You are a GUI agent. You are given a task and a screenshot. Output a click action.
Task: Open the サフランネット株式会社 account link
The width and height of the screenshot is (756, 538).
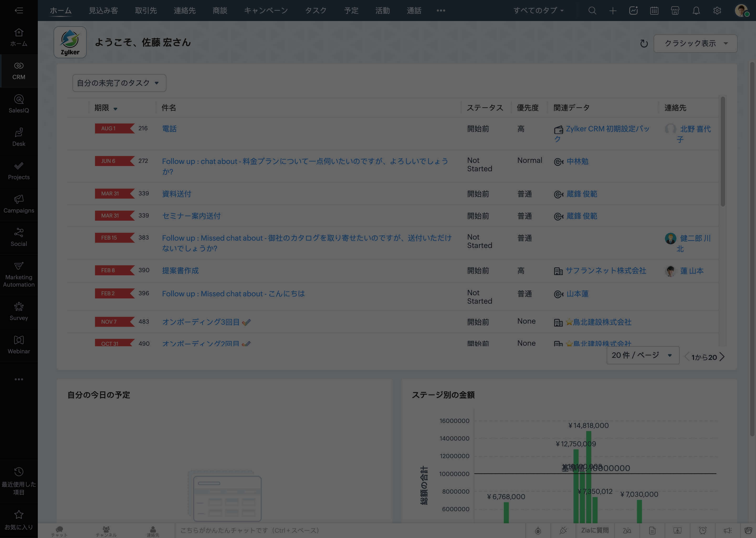605,271
